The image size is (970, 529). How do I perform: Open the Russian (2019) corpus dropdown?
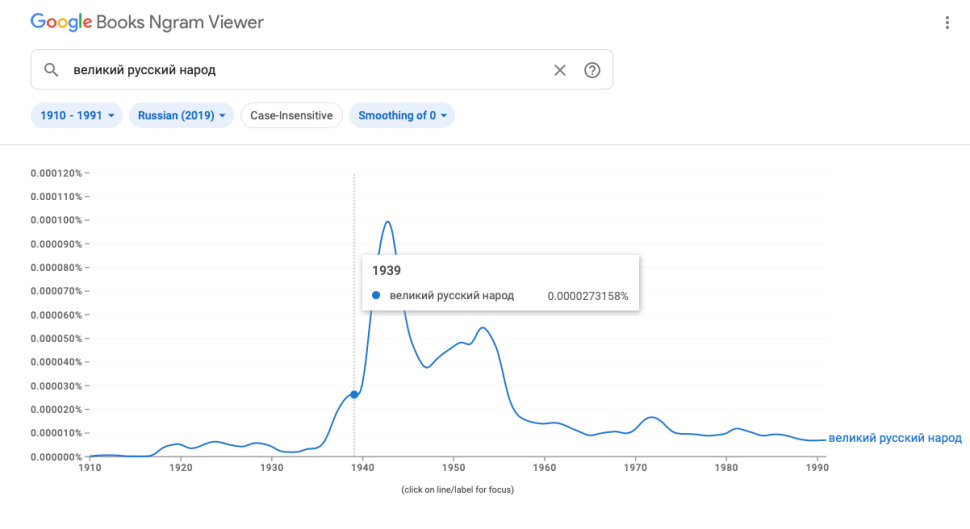tap(181, 116)
